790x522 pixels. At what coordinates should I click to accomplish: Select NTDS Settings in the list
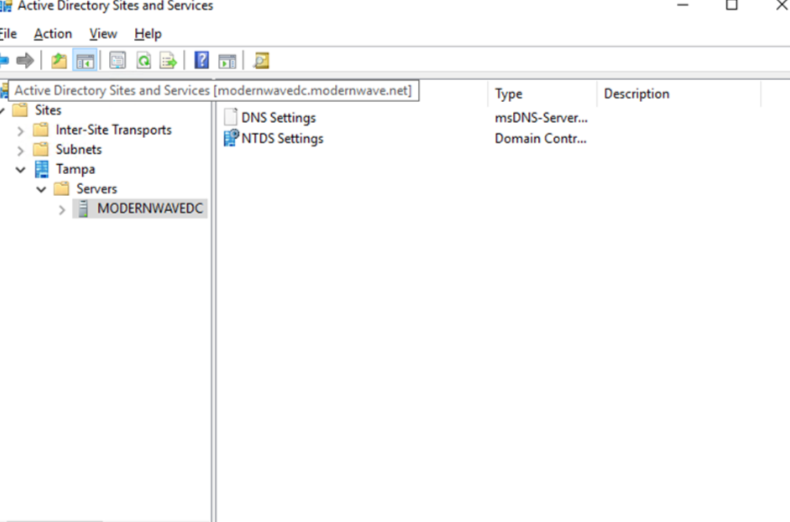click(282, 138)
